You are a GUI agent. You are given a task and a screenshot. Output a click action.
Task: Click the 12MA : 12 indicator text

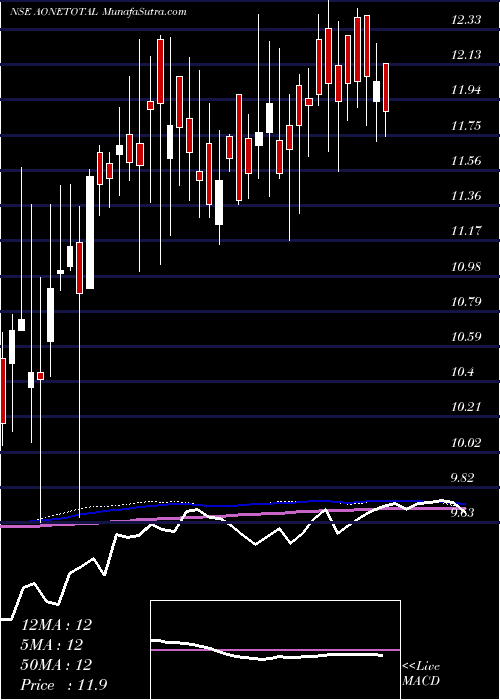[x=56, y=625]
